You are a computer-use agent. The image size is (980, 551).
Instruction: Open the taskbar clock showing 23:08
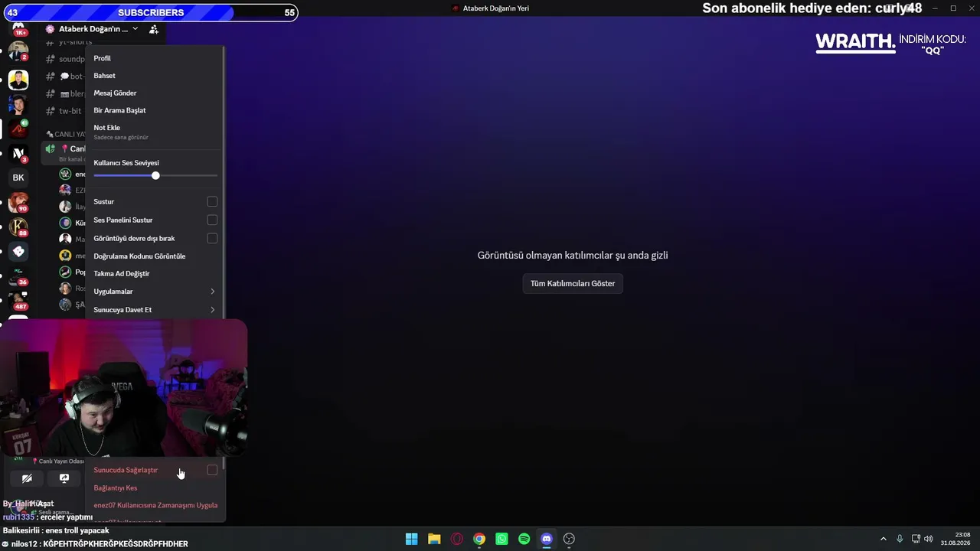[955, 539]
